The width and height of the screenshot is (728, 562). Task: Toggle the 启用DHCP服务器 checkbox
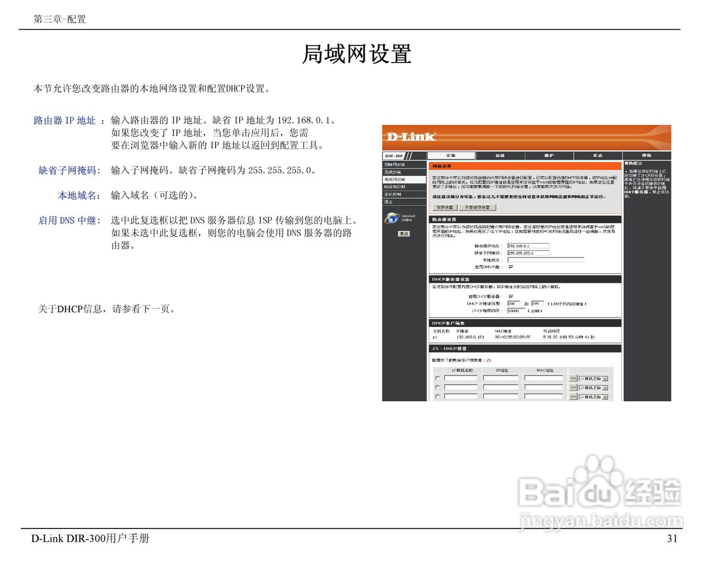point(511,297)
